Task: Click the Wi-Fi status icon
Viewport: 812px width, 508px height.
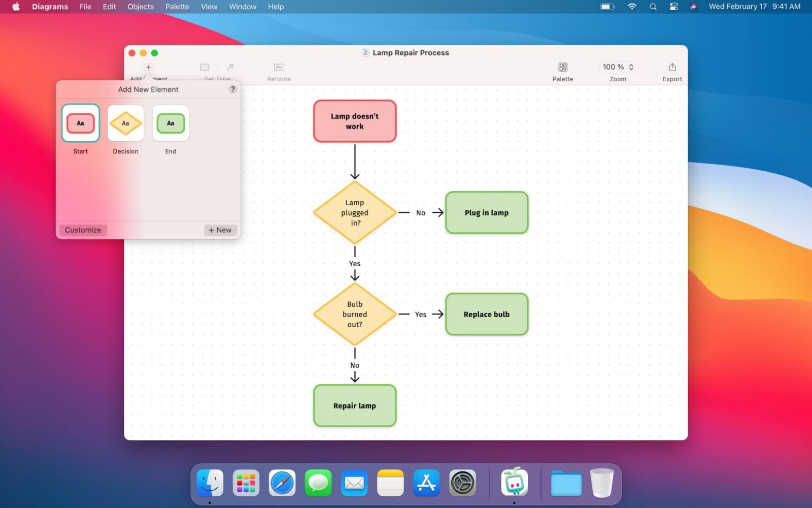Action: tap(632, 7)
